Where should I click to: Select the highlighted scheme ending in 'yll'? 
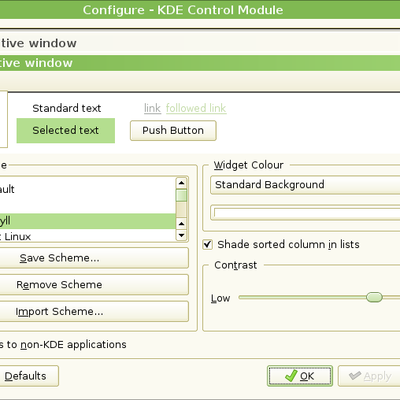(88, 221)
